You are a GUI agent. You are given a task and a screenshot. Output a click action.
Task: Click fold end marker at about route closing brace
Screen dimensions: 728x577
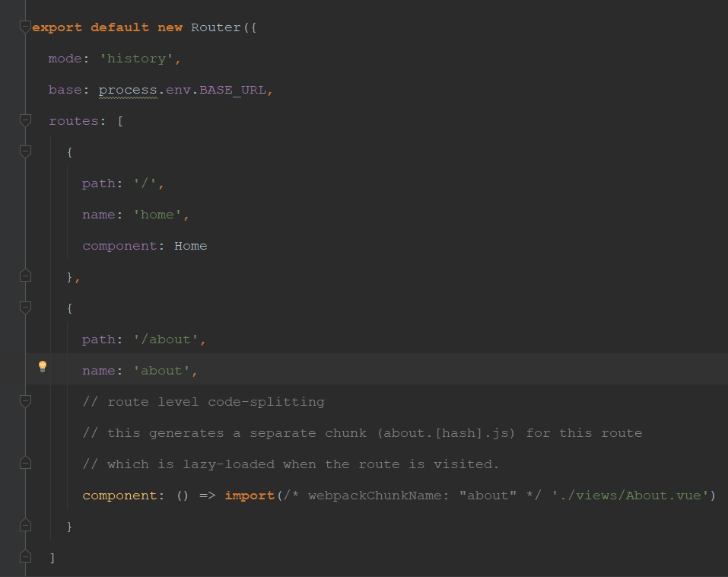tap(25, 526)
